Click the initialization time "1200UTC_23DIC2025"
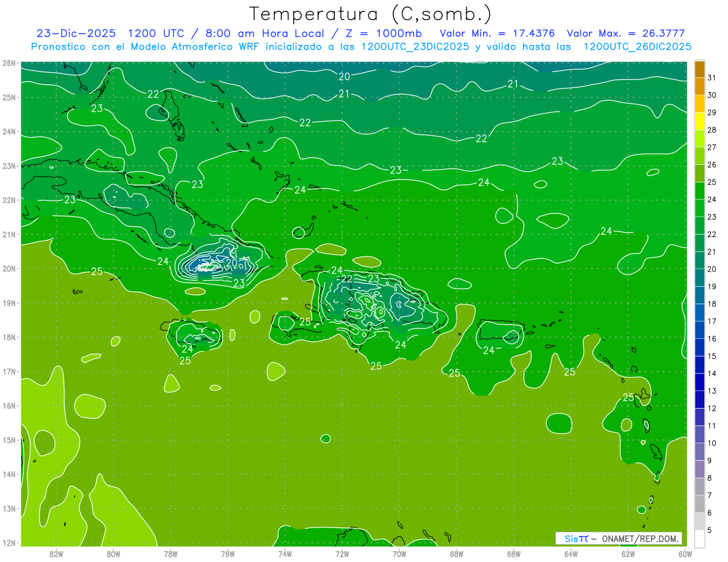Screen dimensions: 728x562 coord(415,47)
